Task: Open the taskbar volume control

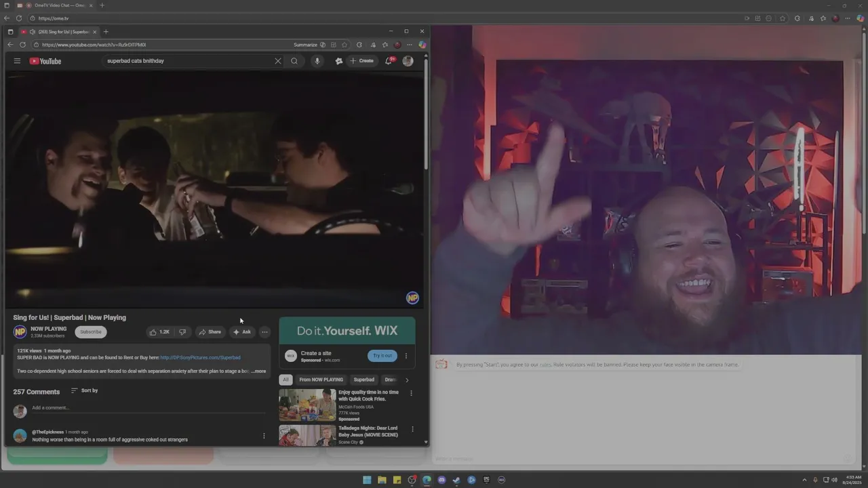Action: click(835, 480)
